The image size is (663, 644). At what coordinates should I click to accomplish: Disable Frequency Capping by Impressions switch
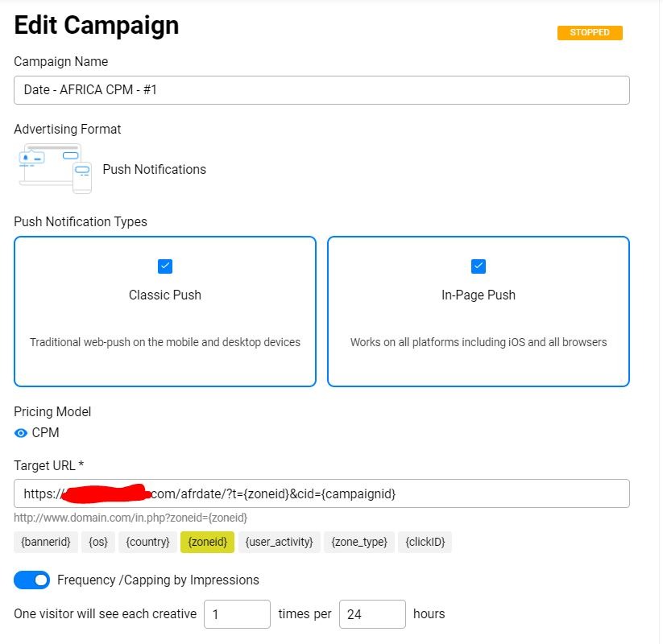(x=32, y=580)
